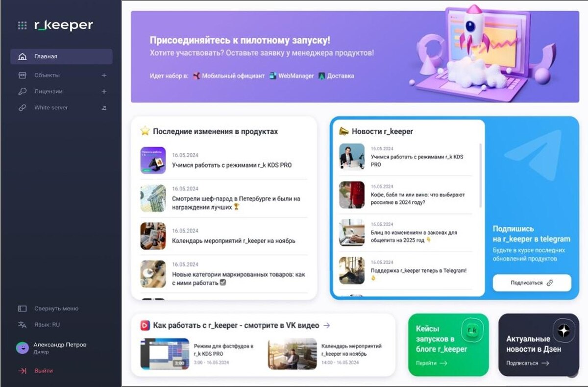Open "Смотрели шеф-парад в Петербурге" article title
Viewport: 588px width, 387px height.
tap(236, 203)
